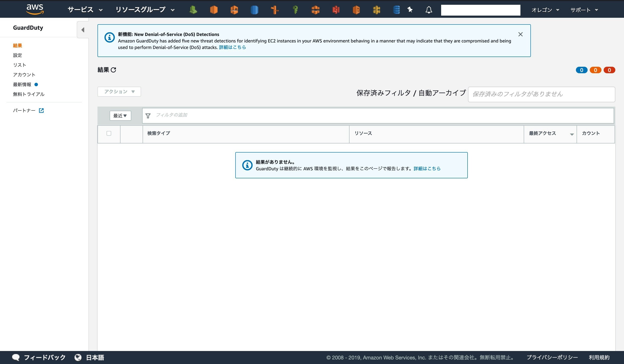Image resolution: width=624 pixels, height=364 pixels.
Task: Follow 詳細はこちら link in DoS banner
Action: pyautogui.click(x=232, y=47)
